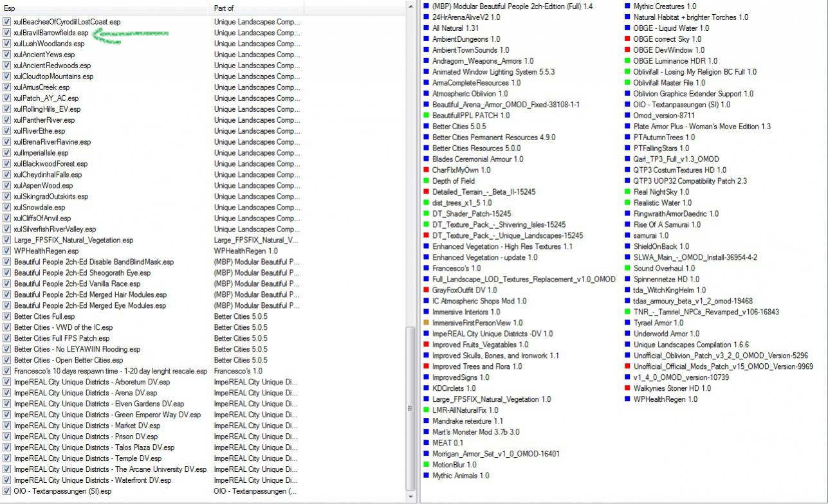Click the orange square beside ImmersiveFirstPersonView 1.0

coord(426,323)
